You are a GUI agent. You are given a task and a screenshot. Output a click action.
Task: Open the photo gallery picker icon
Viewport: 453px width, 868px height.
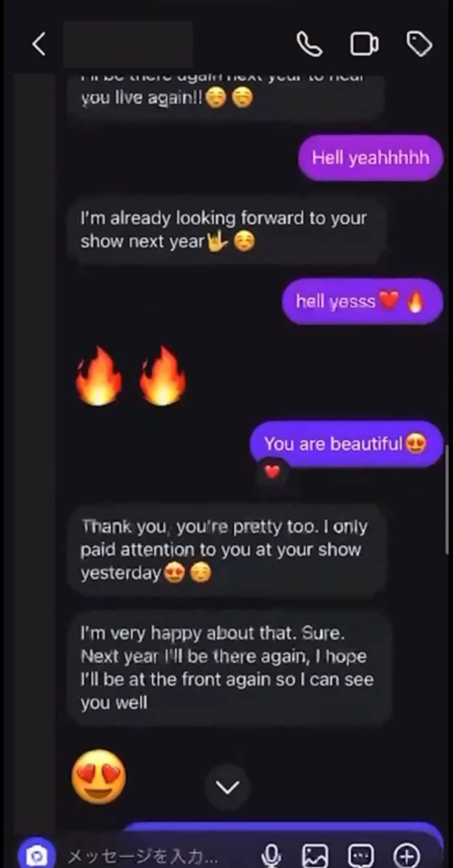tap(315, 855)
